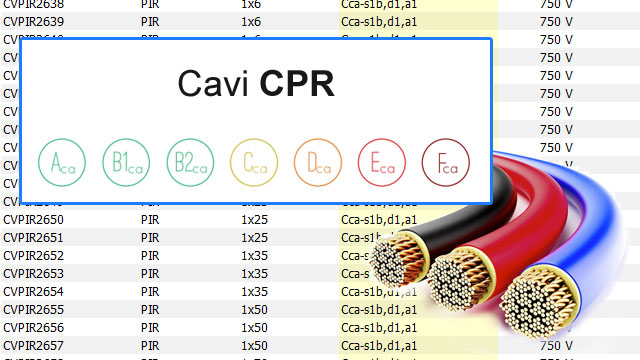Select the CVPIR2639 row code
Viewport: 640px width, 360px height.
point(33,22)
